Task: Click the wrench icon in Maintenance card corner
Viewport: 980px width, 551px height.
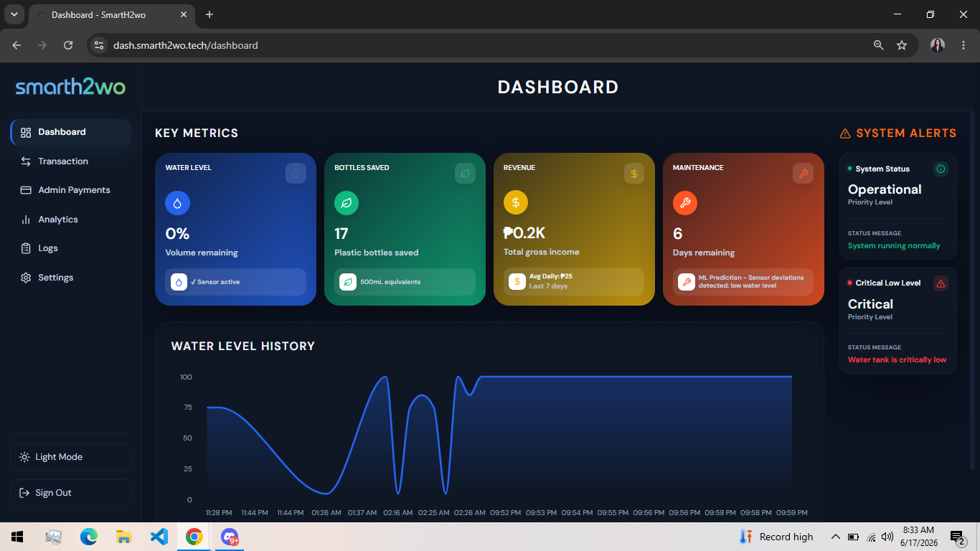Action: pos(804,174)
